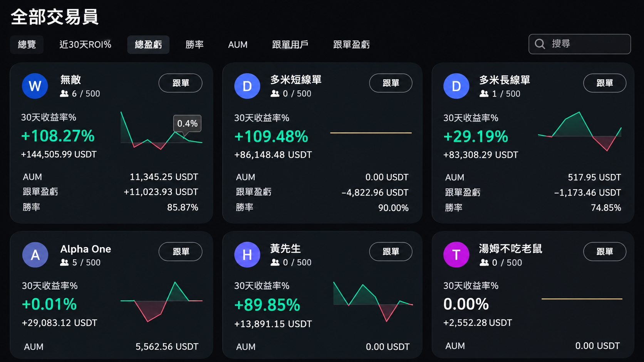The width and height of the screenshot is (644, 362).
Task: Click followers icon on 湯姆不吃老鼠 card
Action: coord(484,262)
